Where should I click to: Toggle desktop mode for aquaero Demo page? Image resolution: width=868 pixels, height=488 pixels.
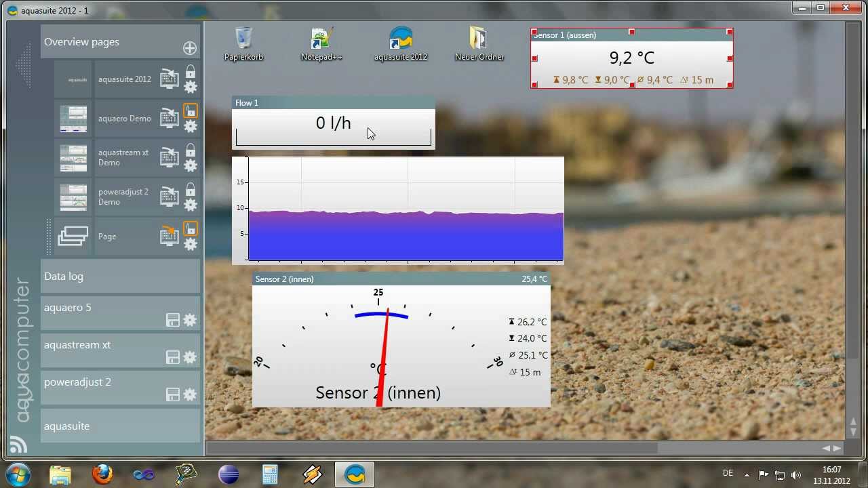click(x=170, y=119)
